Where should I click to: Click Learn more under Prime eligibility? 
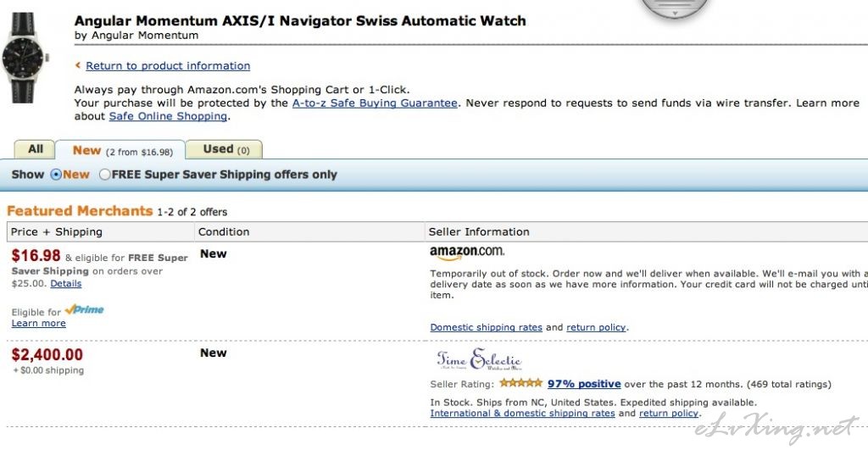tap(39, 323)
